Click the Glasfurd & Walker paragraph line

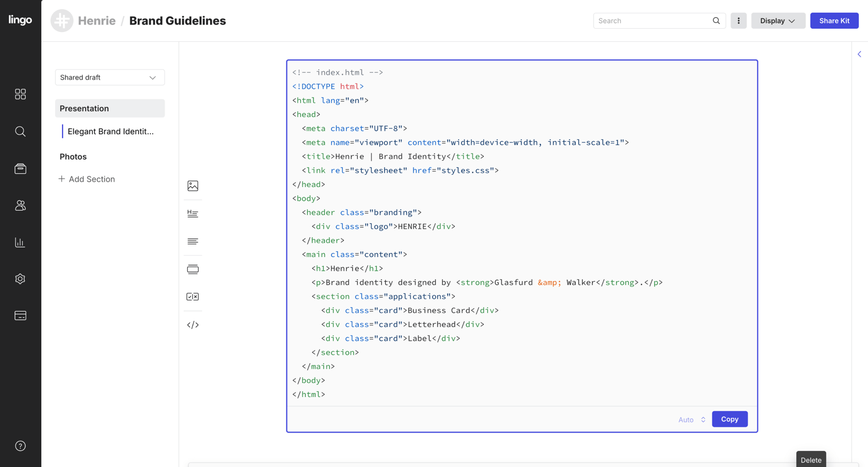(x=487, y=282)
